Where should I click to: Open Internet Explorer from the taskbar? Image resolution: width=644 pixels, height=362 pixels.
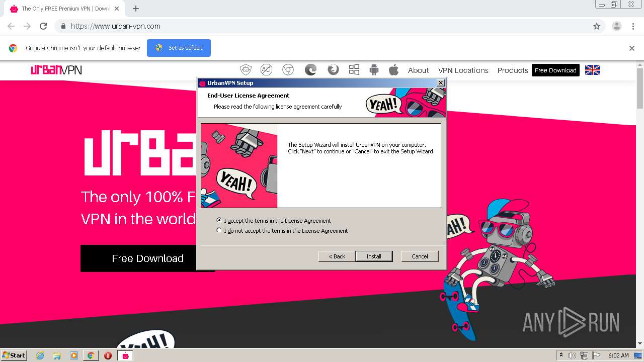(x=40, y=355)
